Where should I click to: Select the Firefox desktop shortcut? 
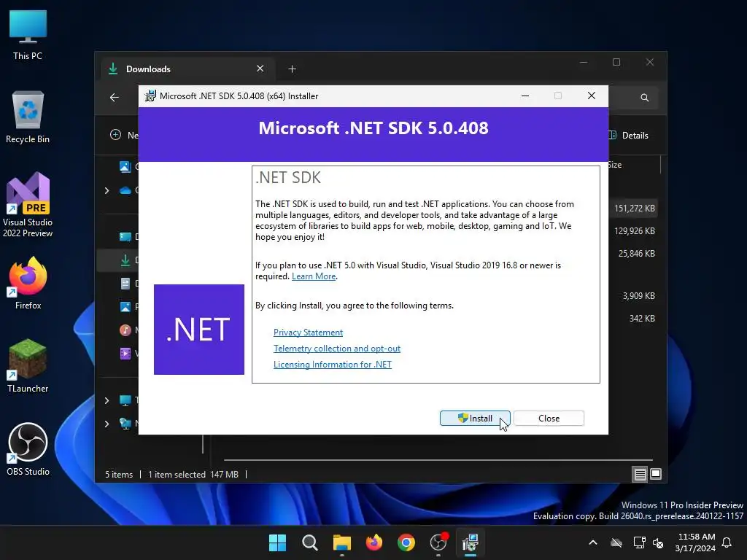[28, 284]
